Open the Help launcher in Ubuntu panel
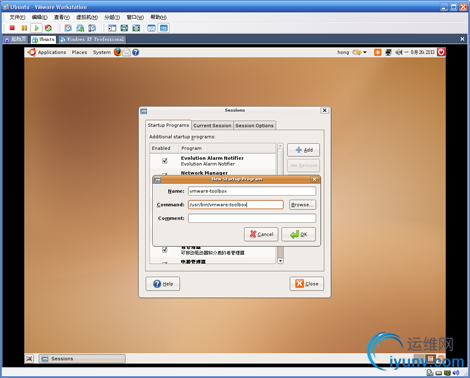Image resolution: width=470 pixels, height=378 pixels. click(135, 52)
